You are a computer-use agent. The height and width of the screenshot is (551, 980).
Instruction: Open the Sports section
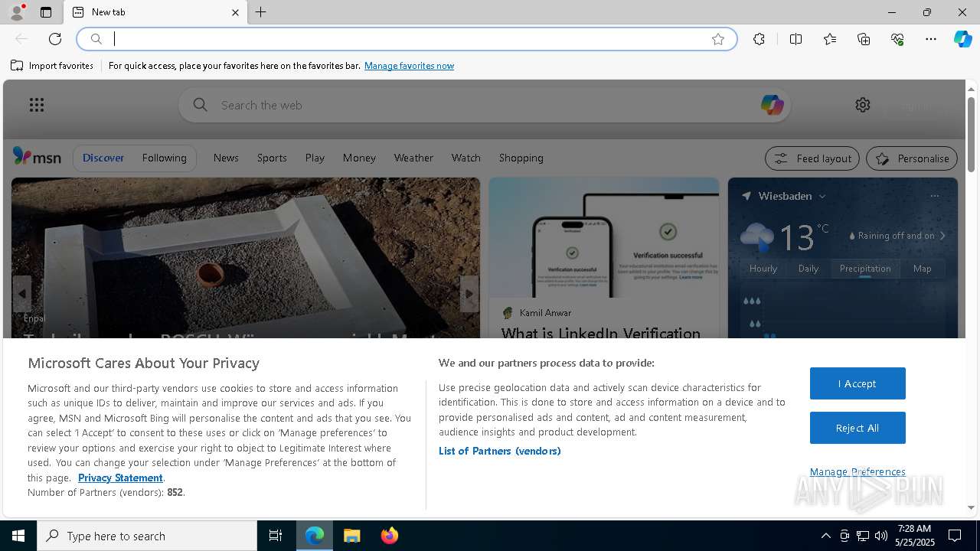click(272, 158)
